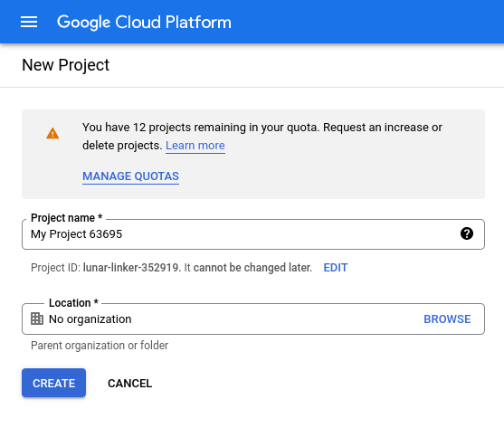
Task: Click the Project name field label
Action: tap(67, 217)
